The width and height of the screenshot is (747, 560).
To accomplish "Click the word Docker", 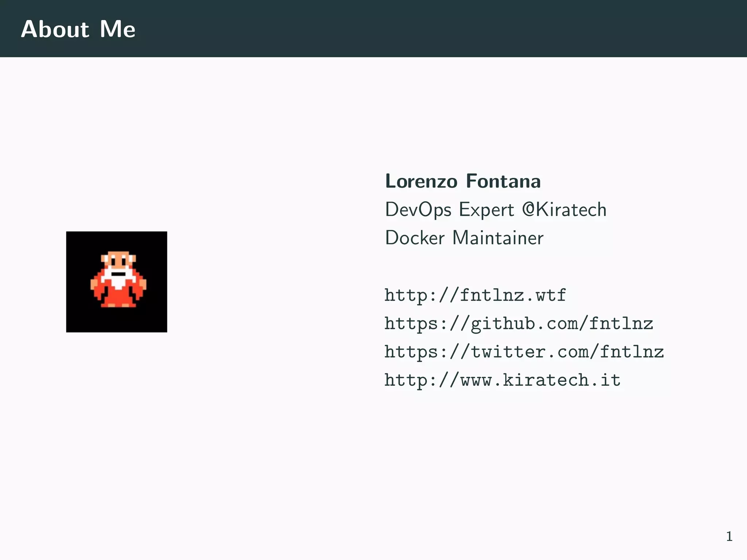I will [415, 238].
